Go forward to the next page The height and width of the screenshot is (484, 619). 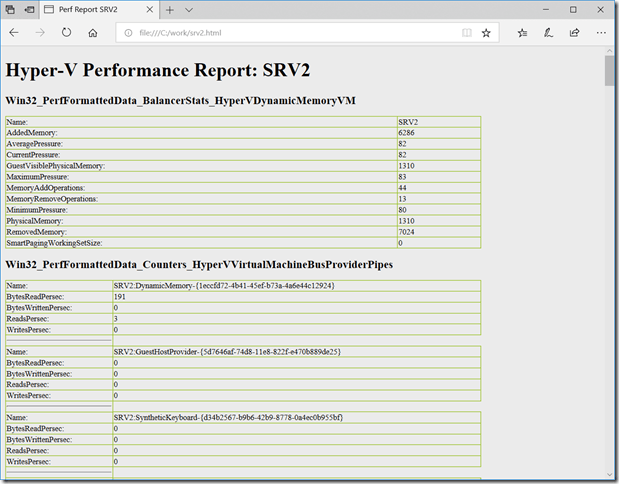[x=40, y=33]
